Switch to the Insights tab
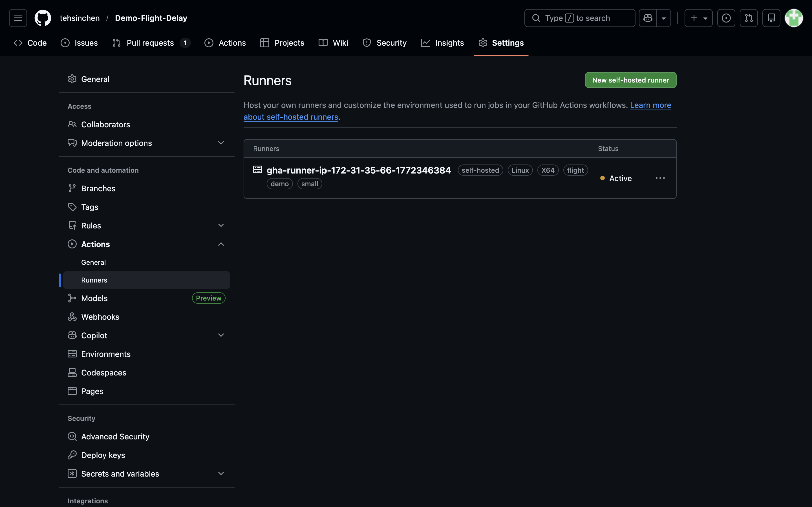This screenshot has height=507, width=812. [x=443, y=43]
